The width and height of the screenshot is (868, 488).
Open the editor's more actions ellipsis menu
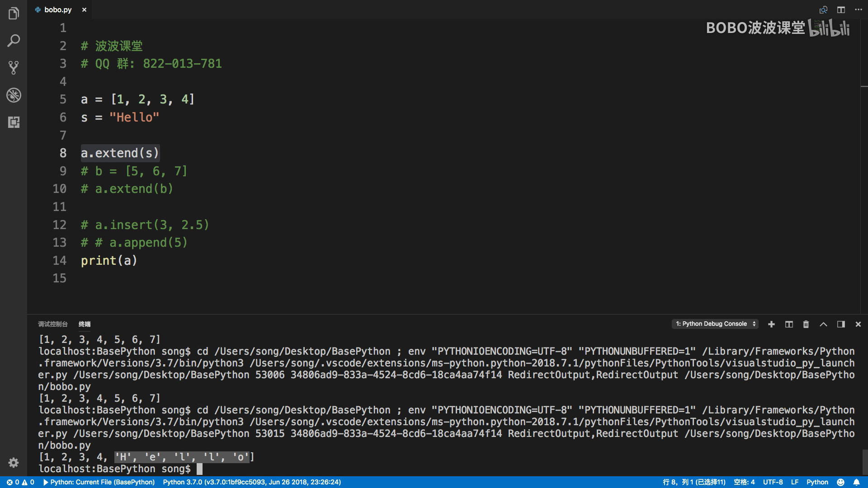pos(858,9)
